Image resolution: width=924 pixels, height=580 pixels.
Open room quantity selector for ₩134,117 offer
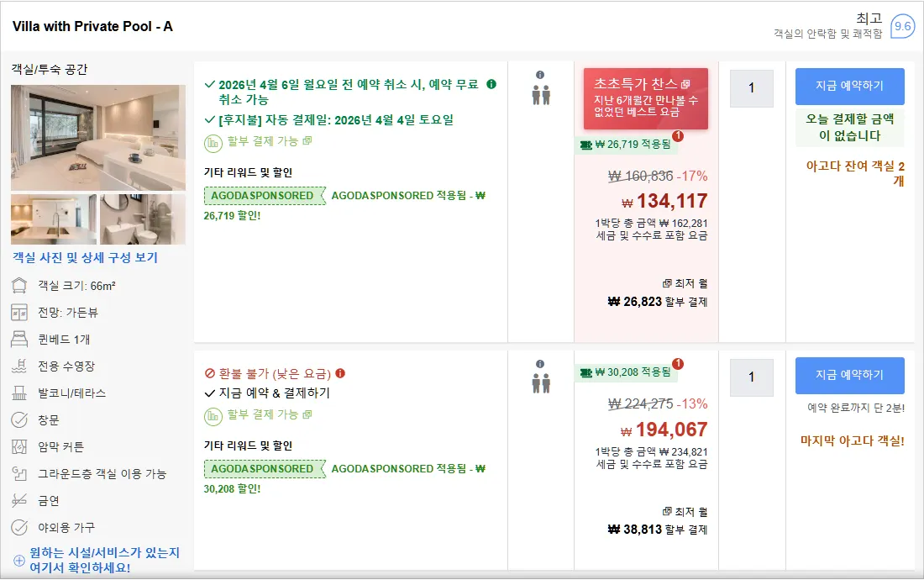click(751, 88)
